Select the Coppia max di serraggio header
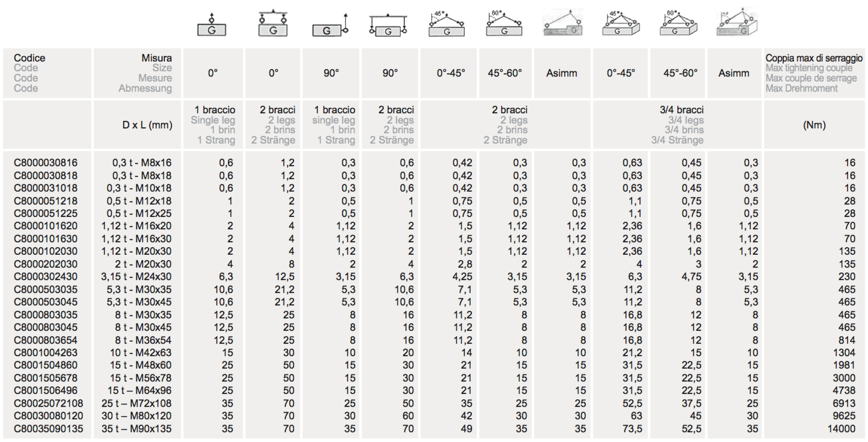This screenshot has width=868, height=442. tap(814, 58)
